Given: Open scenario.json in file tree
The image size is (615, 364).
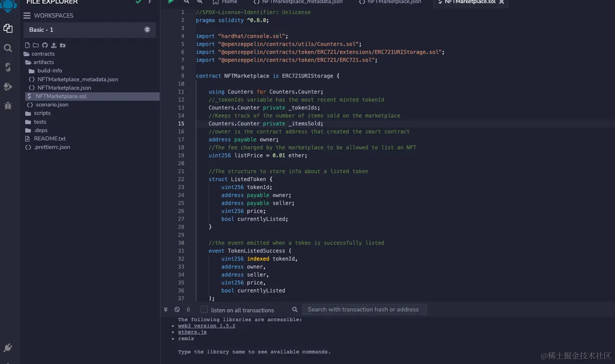Looking at the screenshot, I should click(48, 105).
